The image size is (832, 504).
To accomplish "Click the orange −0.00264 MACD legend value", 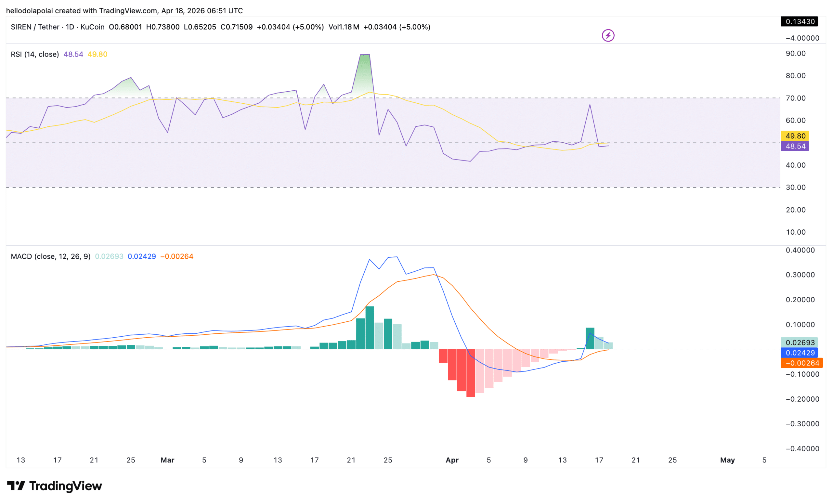I will [x=176, y=257].
